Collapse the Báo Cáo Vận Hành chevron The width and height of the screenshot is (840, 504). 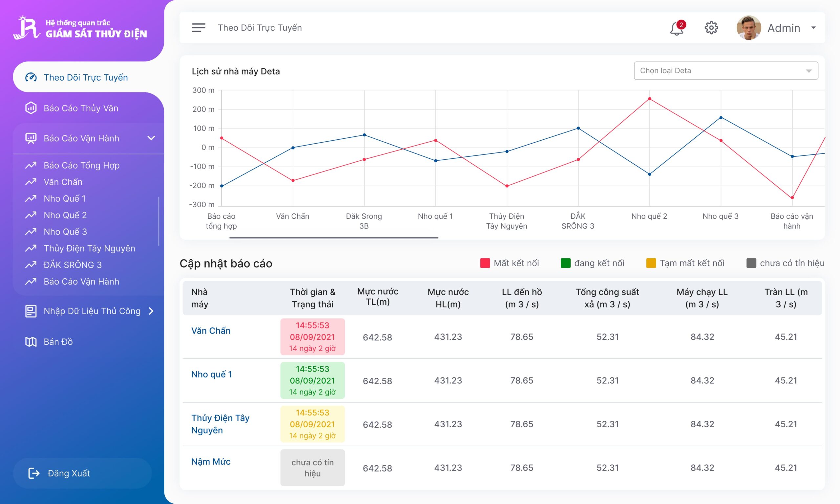pyautogui.click(x=151, y=138)
